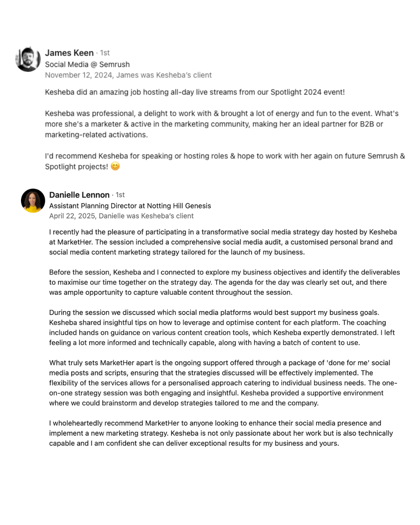Click the paragraph starting Kesheba was professional
This screenshot has width=420, height=525.
coord(222,124)
